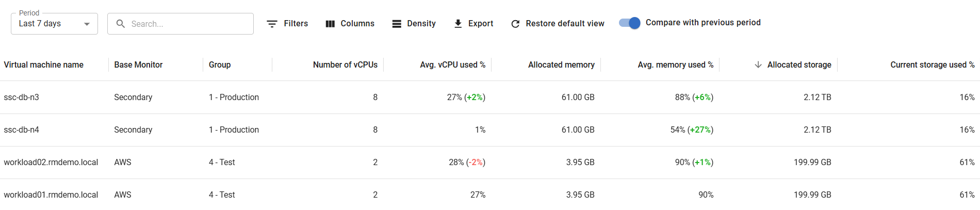Click the Base Monitor column header

138,64
